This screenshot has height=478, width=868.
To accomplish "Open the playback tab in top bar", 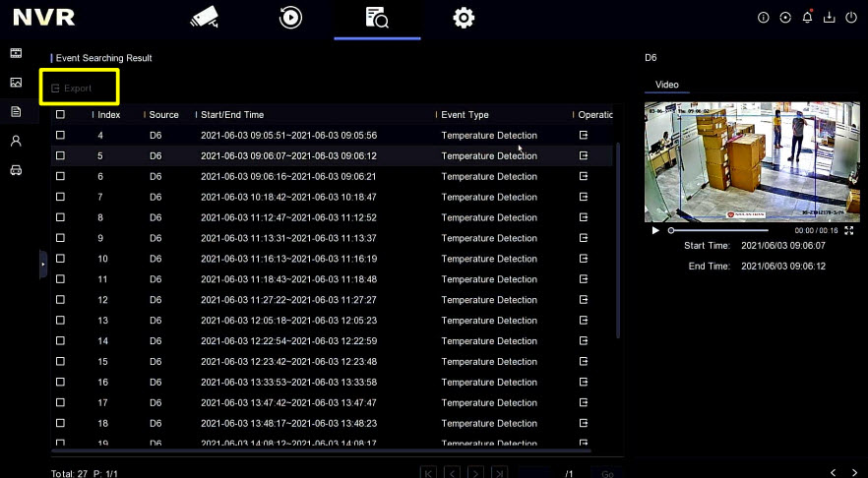I will (x=290, y=17).
